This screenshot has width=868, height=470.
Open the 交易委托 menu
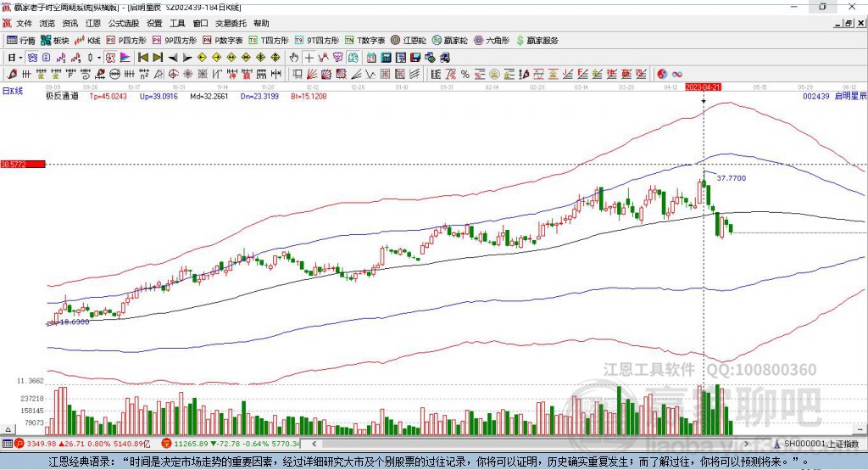[231, 23]
